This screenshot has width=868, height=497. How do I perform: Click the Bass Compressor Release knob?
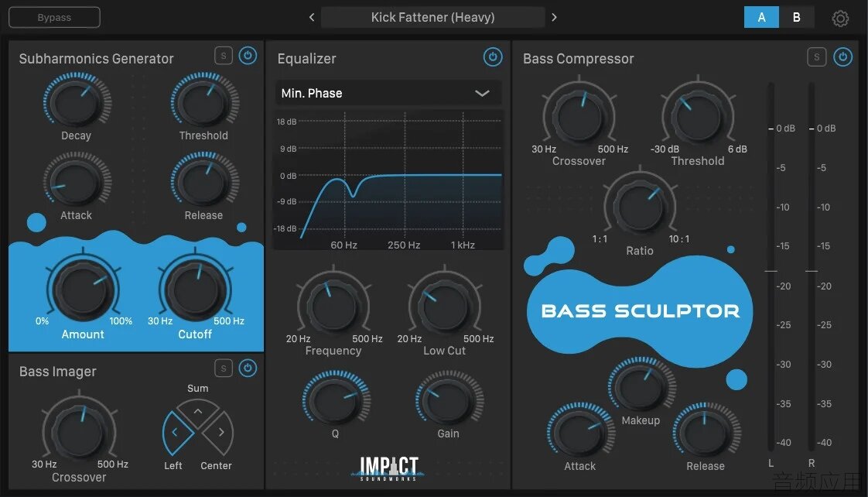point(706,432)
